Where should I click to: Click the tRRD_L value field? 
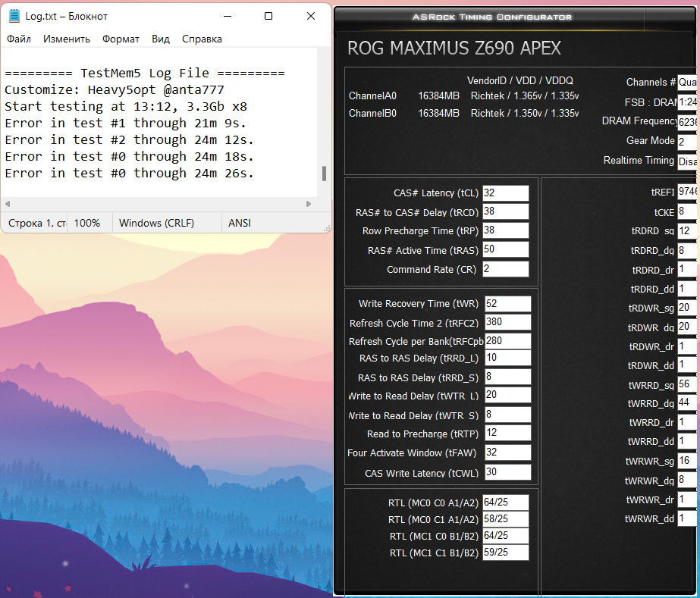pos(507,358)
